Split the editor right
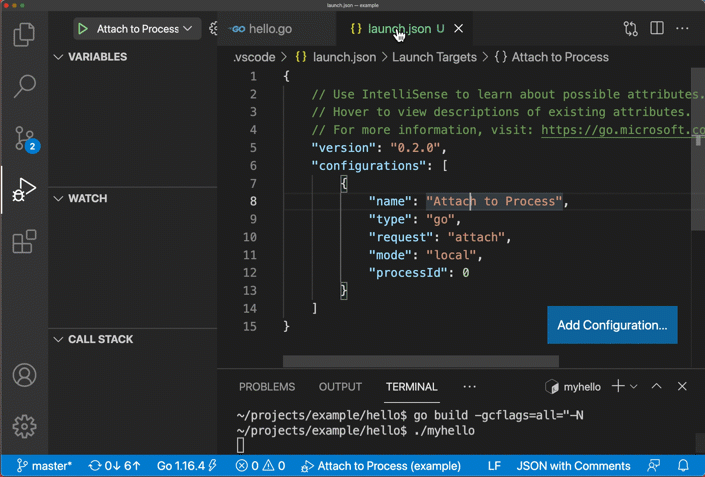Viewport: 705px width, 477px height. 657,29
